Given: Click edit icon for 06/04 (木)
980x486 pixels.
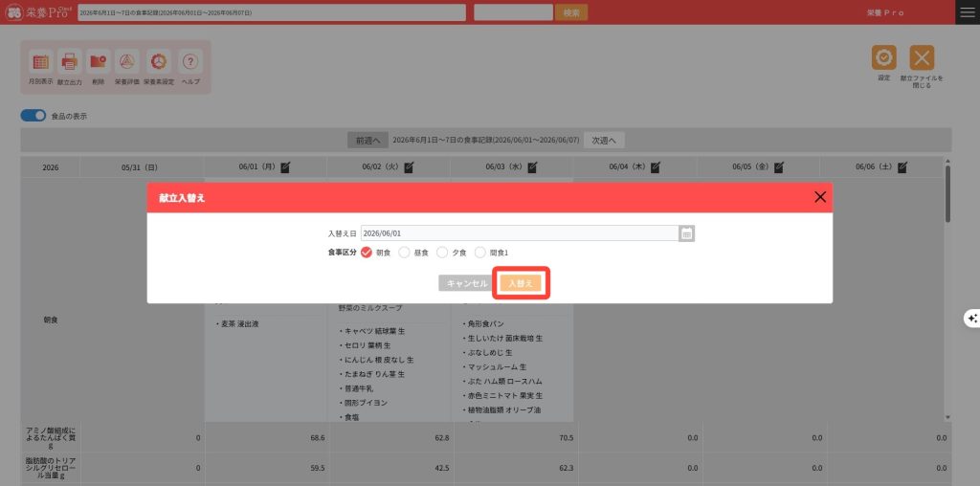Looking at the screenshot, I should pos(655,167).
